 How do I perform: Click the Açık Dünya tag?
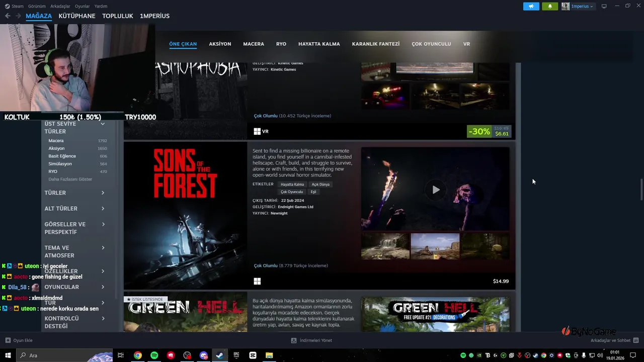tap(320, 185)
